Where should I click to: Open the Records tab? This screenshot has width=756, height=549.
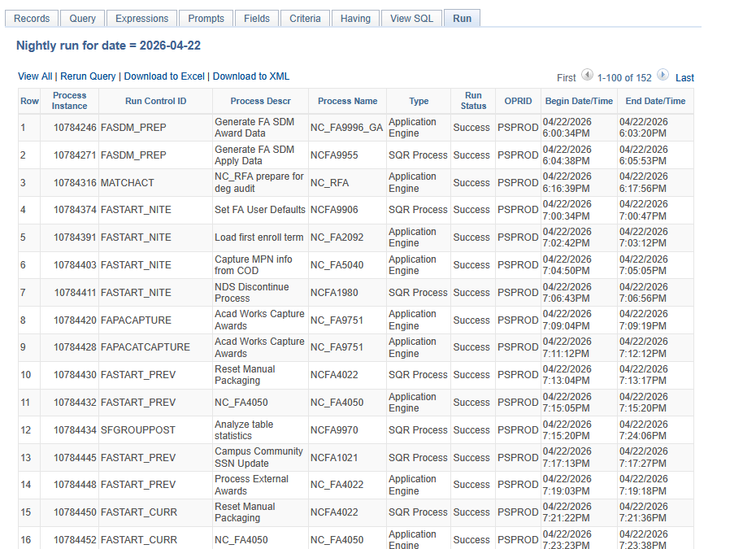(x=32, y=19)
